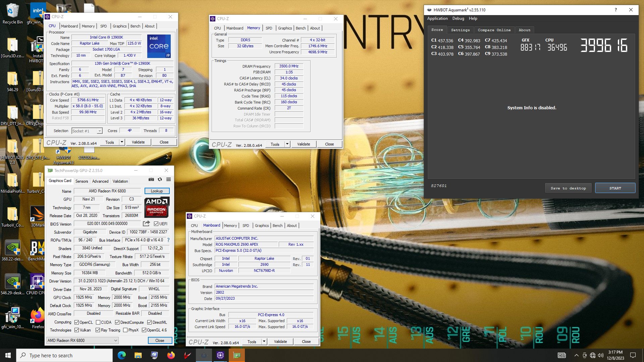Toggle the OpenGL 4.6 checkbox
The height and width of the screenshot is (362, 644).
coord(144,330)
